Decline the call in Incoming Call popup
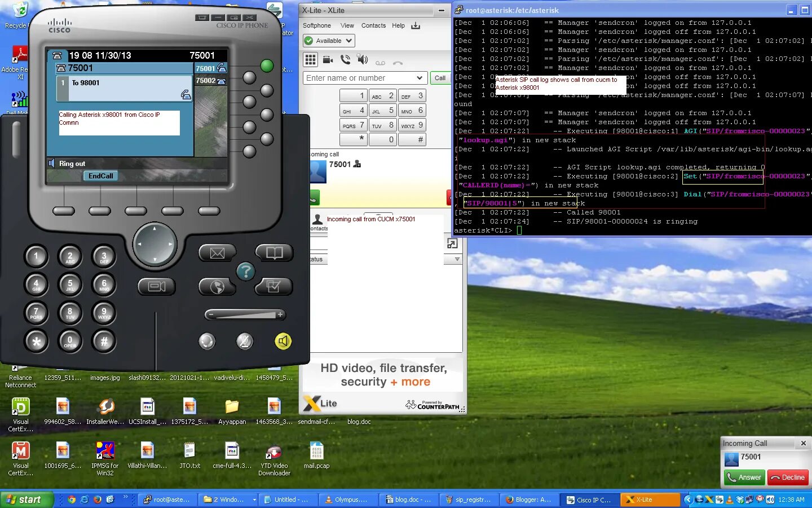812x508 pixels. click(788, 478)
